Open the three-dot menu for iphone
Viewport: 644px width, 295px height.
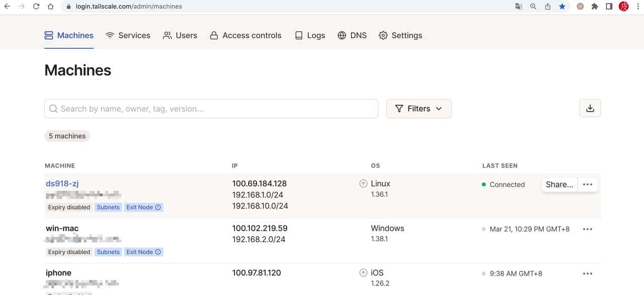(x=588, y=273)
